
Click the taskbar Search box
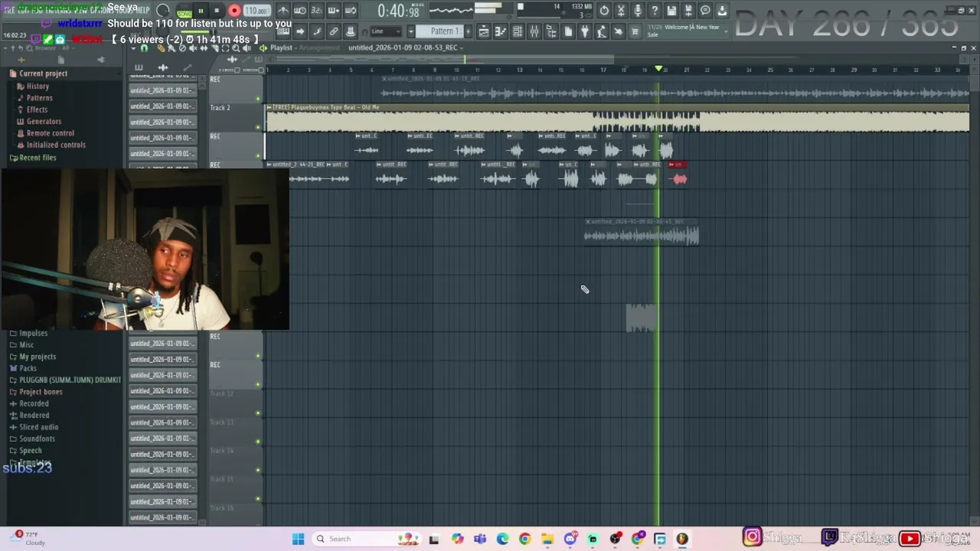pyautogui.click(x=366, y=539)
